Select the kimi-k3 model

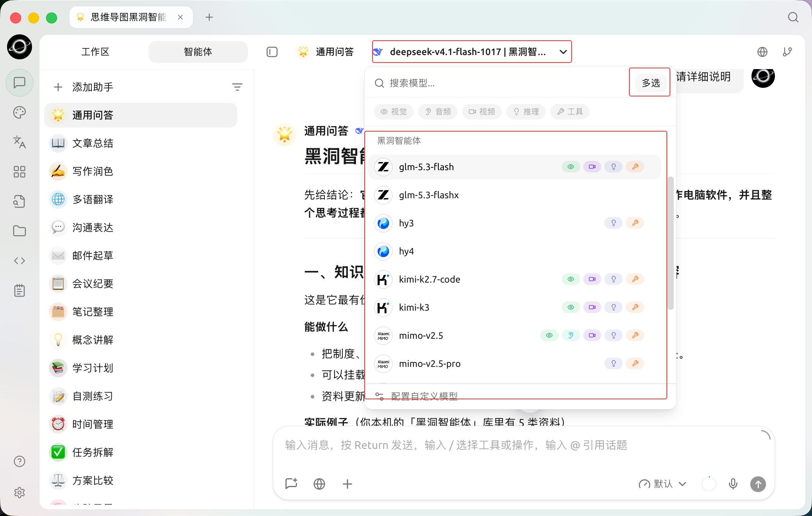pyautogui.click(x=514, y=308)
